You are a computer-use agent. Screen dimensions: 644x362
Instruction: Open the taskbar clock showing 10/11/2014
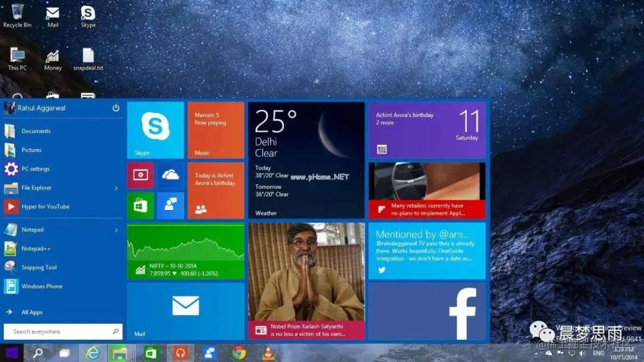tap(624, 354)
